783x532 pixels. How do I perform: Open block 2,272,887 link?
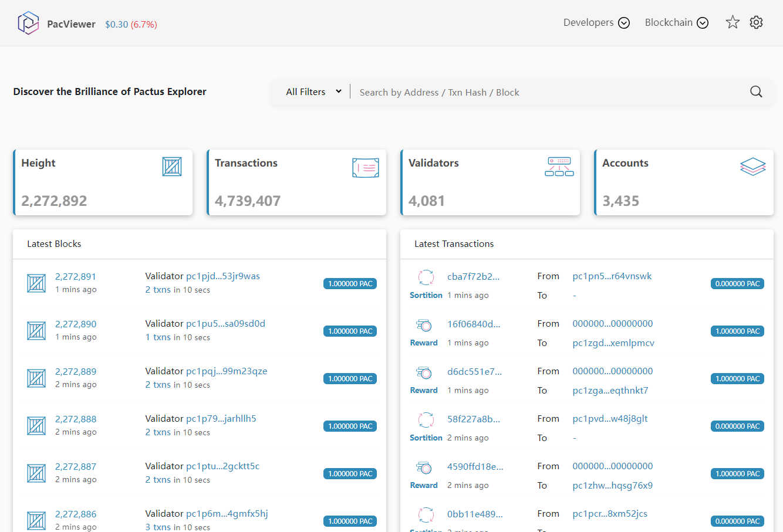76,466
